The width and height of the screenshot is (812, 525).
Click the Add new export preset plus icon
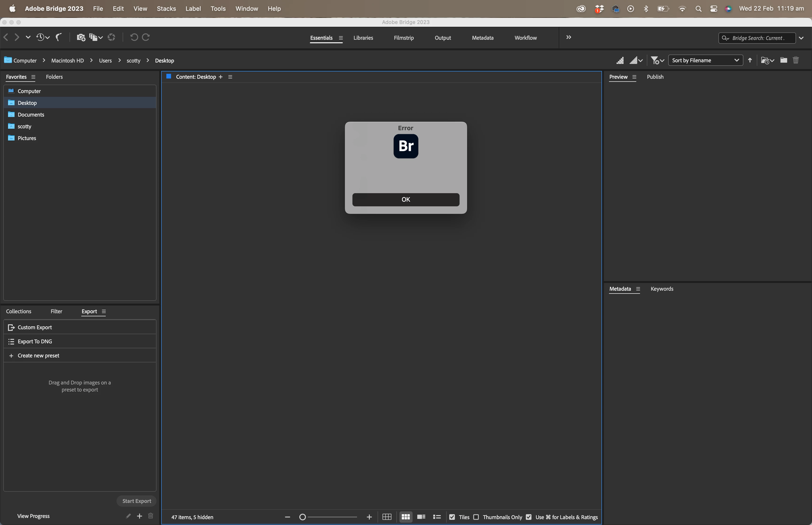(139, 516)
